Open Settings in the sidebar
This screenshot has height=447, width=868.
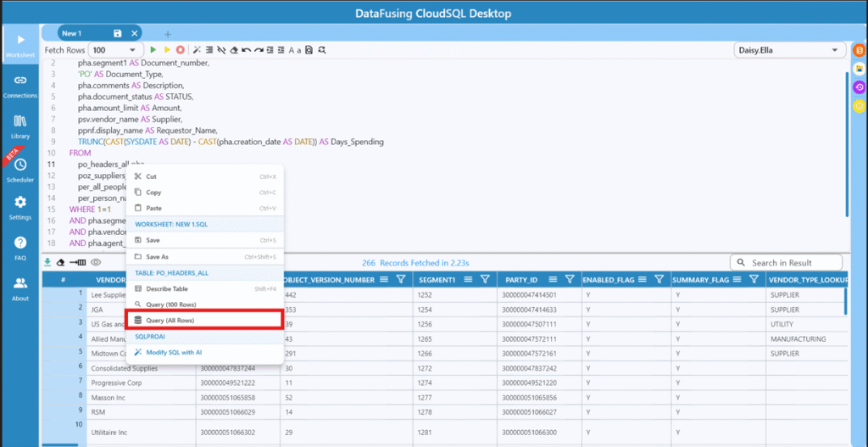[20, 208]
